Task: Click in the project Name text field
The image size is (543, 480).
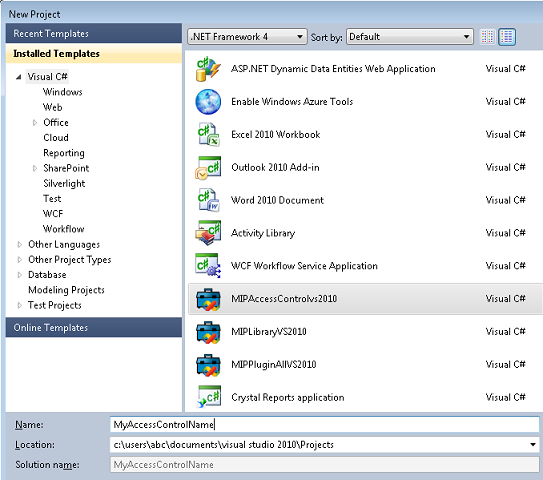Action: click(324, 425)
